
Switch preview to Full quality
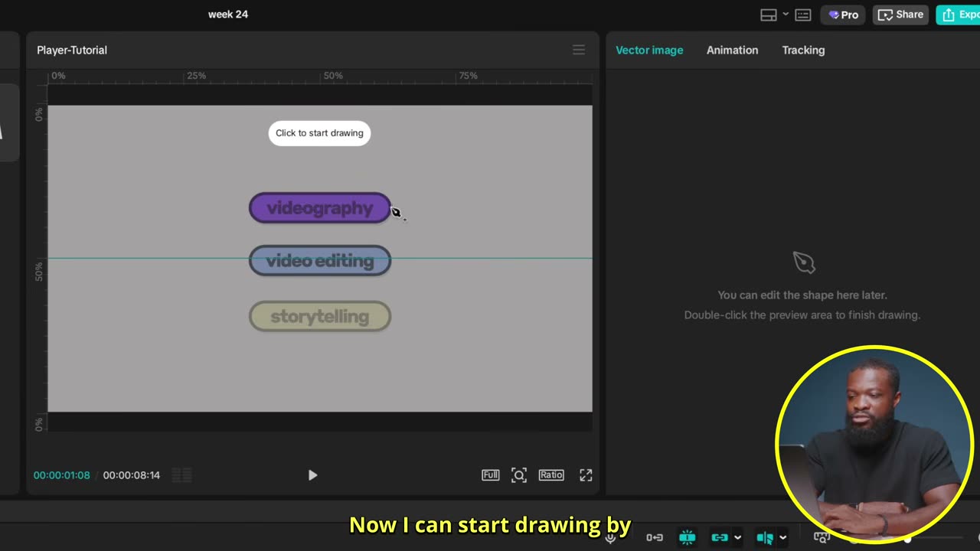[491, 475]
